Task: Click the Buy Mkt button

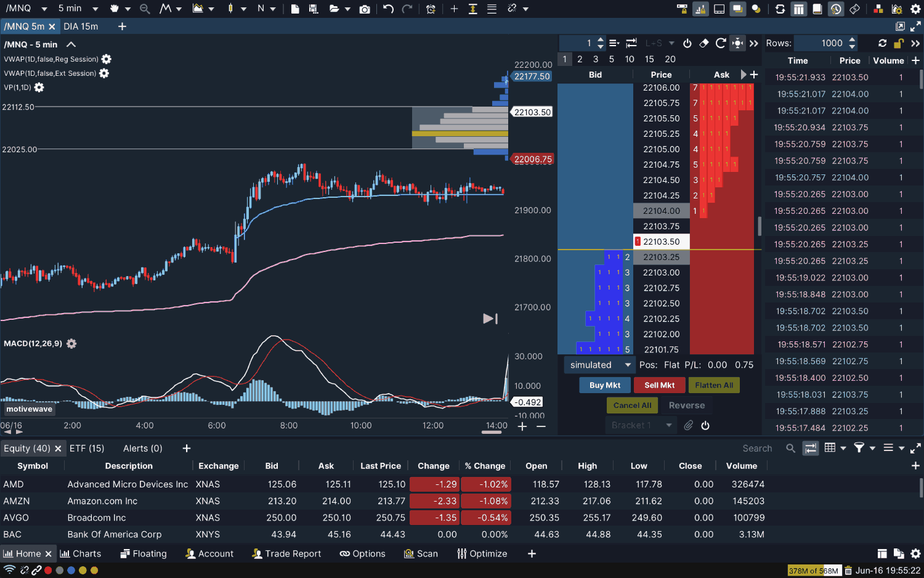Action: click(604, 385)
